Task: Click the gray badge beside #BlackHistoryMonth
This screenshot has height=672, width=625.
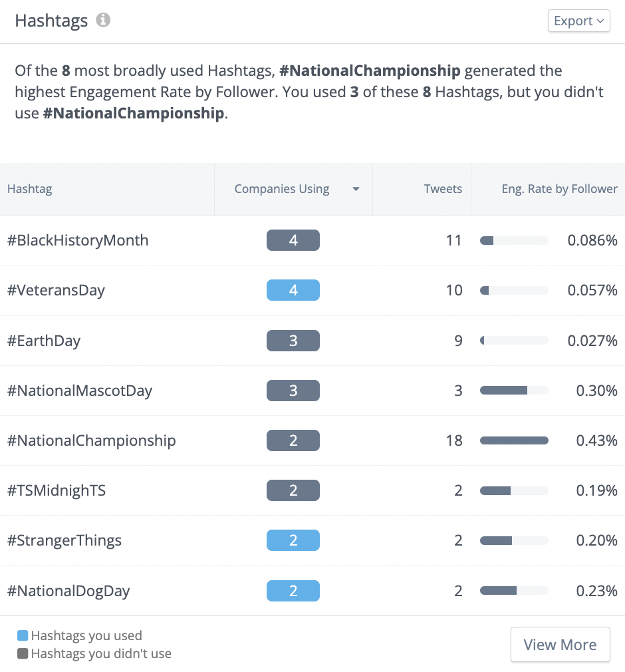Action: click(293, 240)
